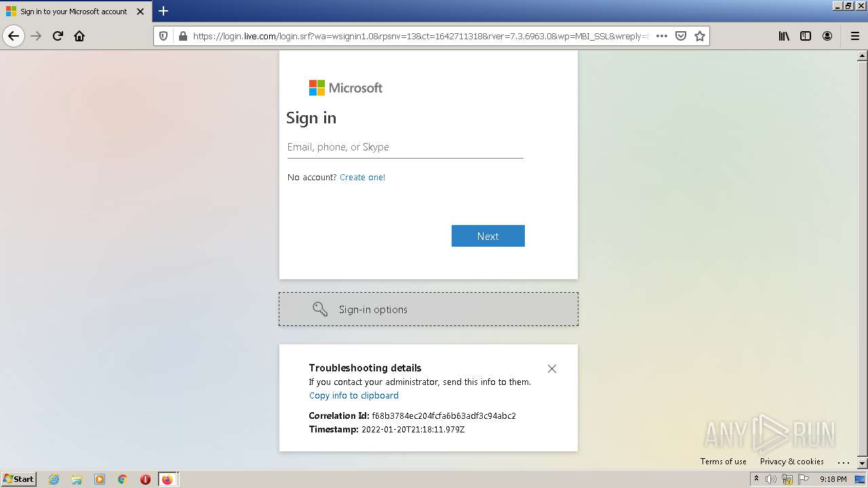The height and width of the screenshot is (488, 868).
Task: Launch Chrome from taskbar
Action: 122,479
